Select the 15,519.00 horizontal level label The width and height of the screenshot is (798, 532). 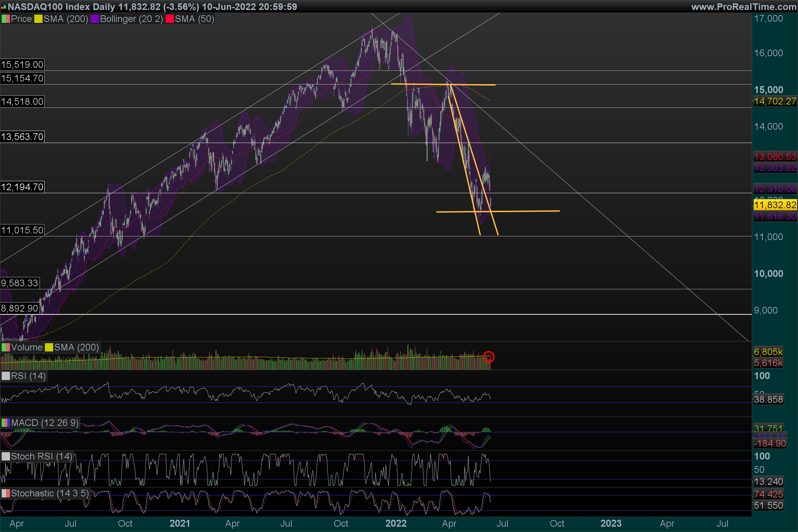22,65
